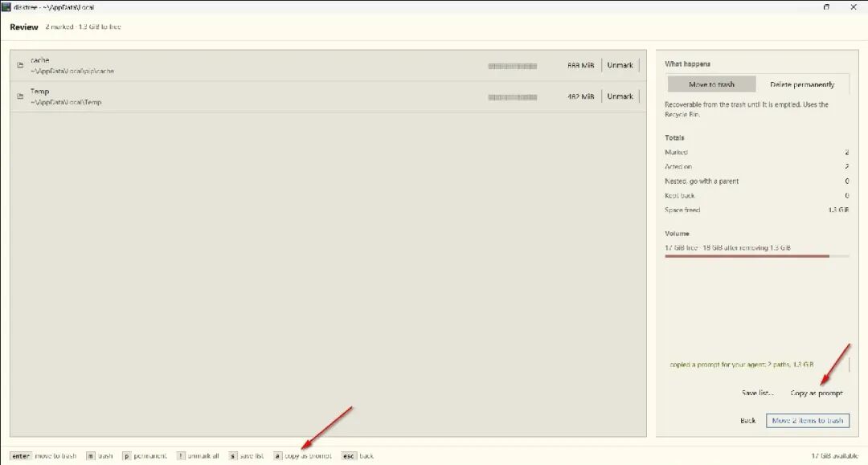The image size is (868, 465).
Task: Click the 'unmark all' shortcut hint
Action: point(199,455)
